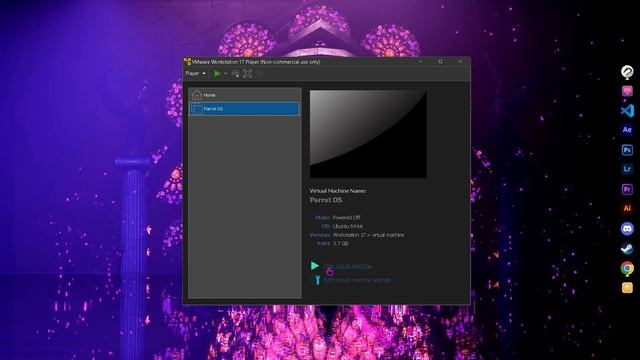Click the RAM 2.7 GB value
The width and height of the screenshot is (640, 360).
pyautogui.click(x=340, y=244)
